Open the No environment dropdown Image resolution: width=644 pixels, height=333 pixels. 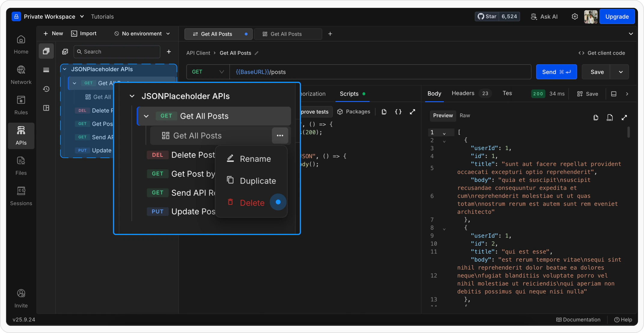pyautogui.click(x=142, y=34)
